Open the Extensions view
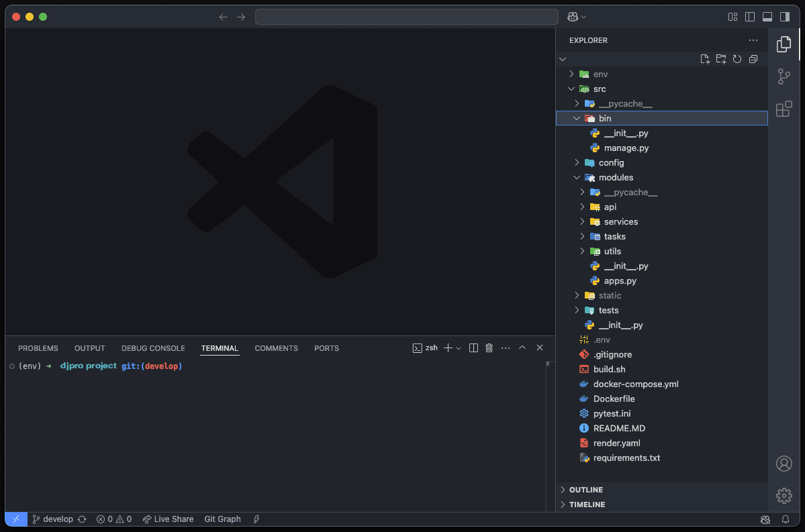Image resolution: width=805 pixels, height=532 pixels. pos(784,109)
